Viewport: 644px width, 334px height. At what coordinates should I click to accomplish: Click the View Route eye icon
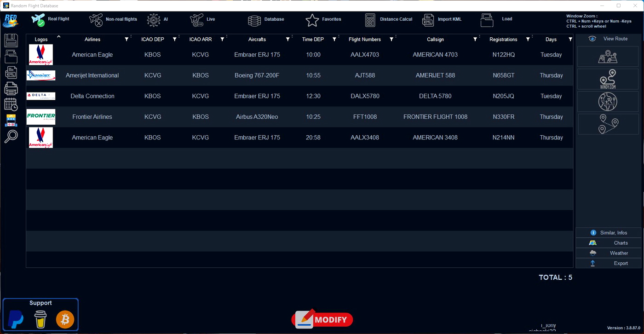(x=592, y=39)
